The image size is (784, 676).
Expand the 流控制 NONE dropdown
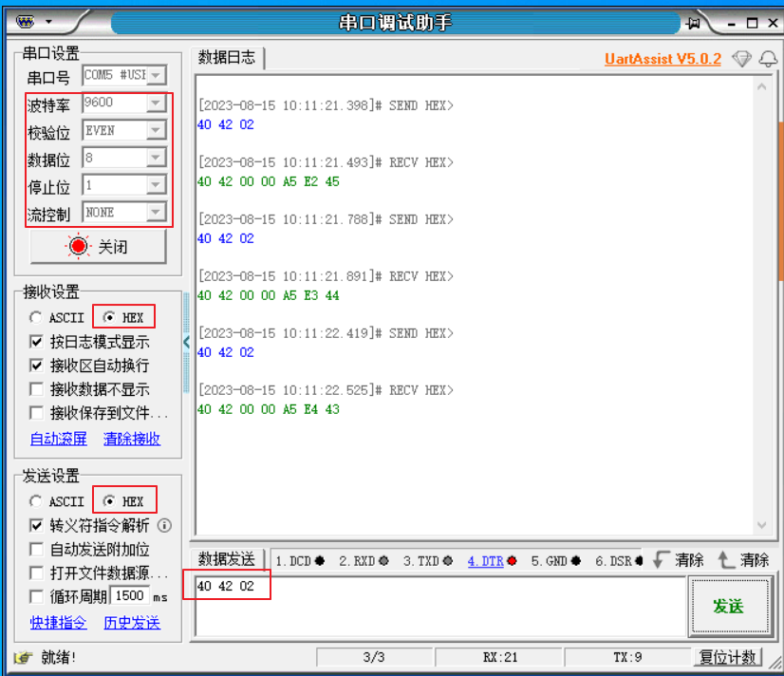coord(156,213)
